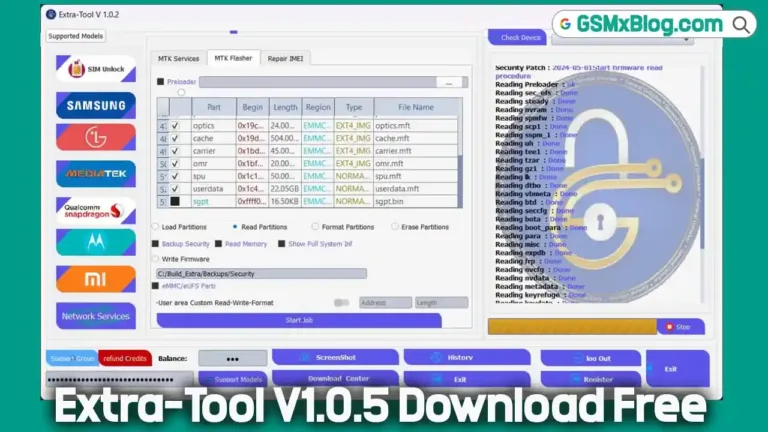Stop the running job
This screenshot has height=432, width=768.
(681, 327)
